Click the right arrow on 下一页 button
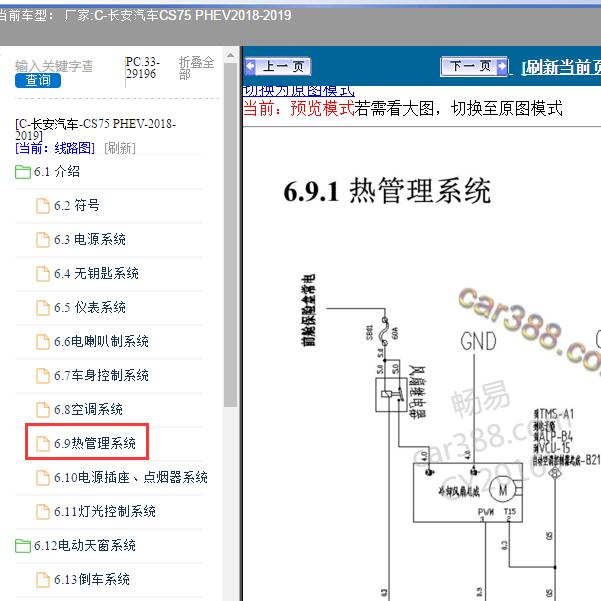The width and height of the screenshot is (601, 601). point(501,66)
